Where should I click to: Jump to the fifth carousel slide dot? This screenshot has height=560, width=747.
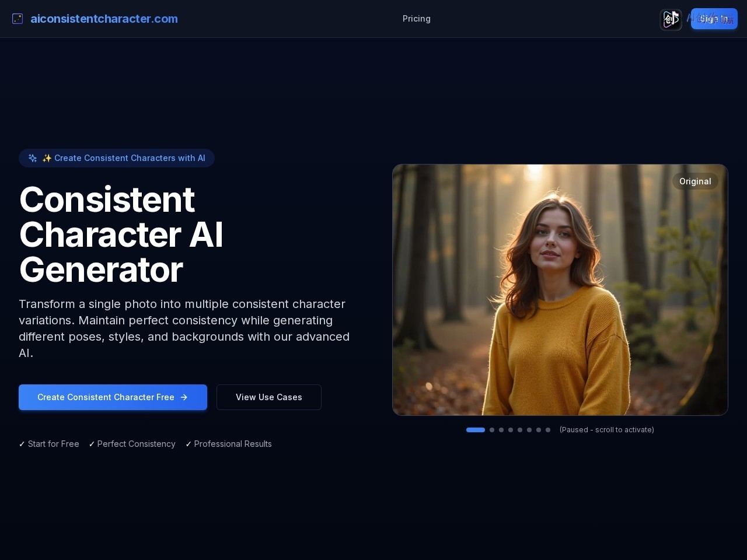click(520, 430)
